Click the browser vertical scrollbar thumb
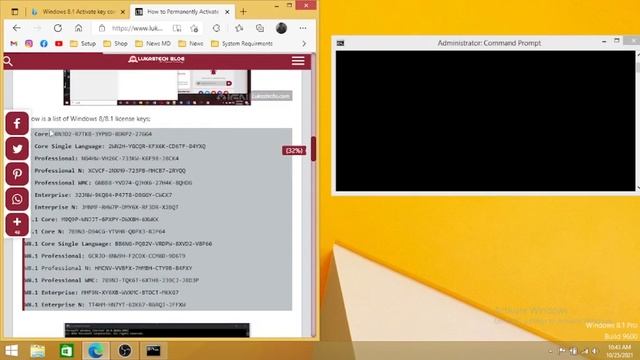Viewport: 640px width, 360px height. click(313, 149)
